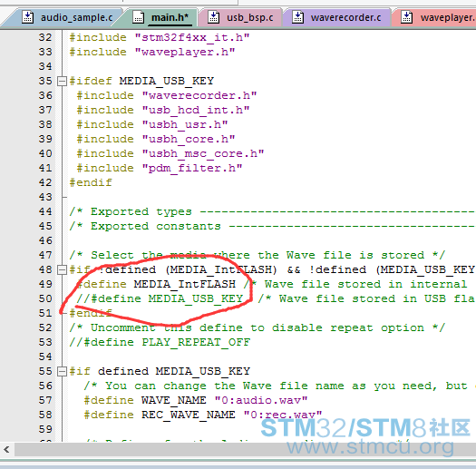Click line number 53 in the gutter

click(45, 342)
